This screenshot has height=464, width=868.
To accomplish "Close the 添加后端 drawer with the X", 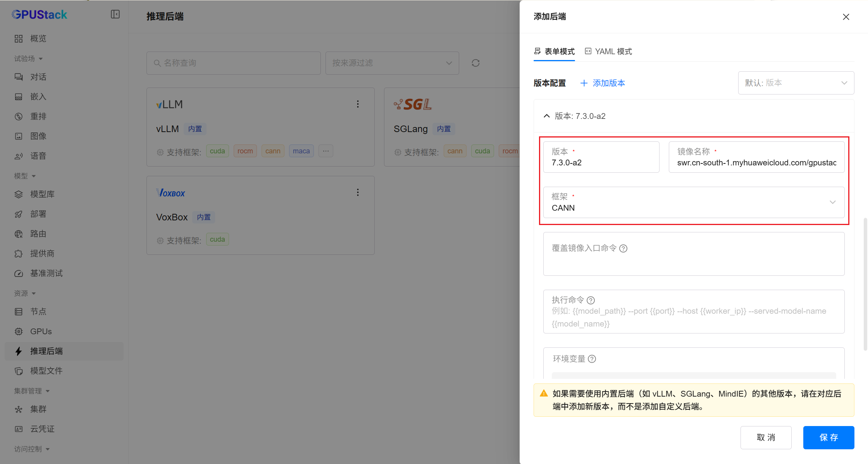I will click(x=846, y=17).
